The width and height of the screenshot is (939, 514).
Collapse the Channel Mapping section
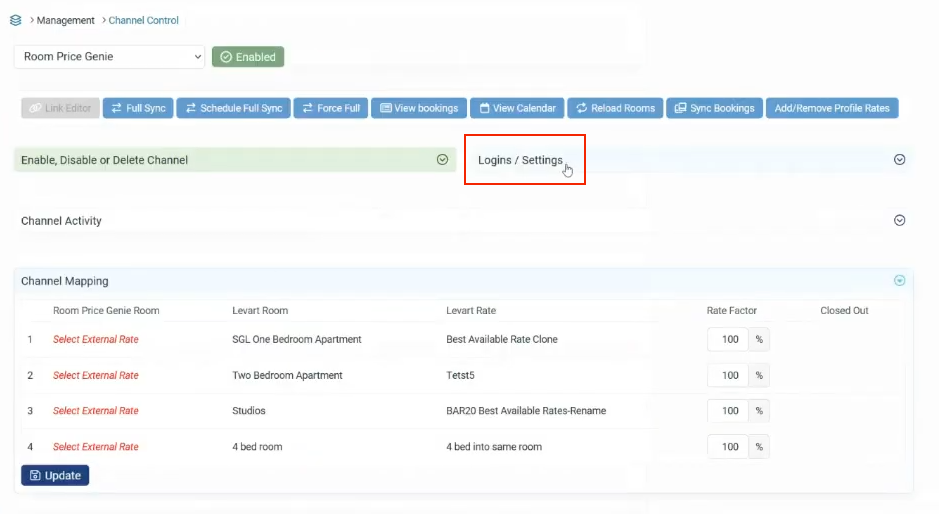point(899,281)
